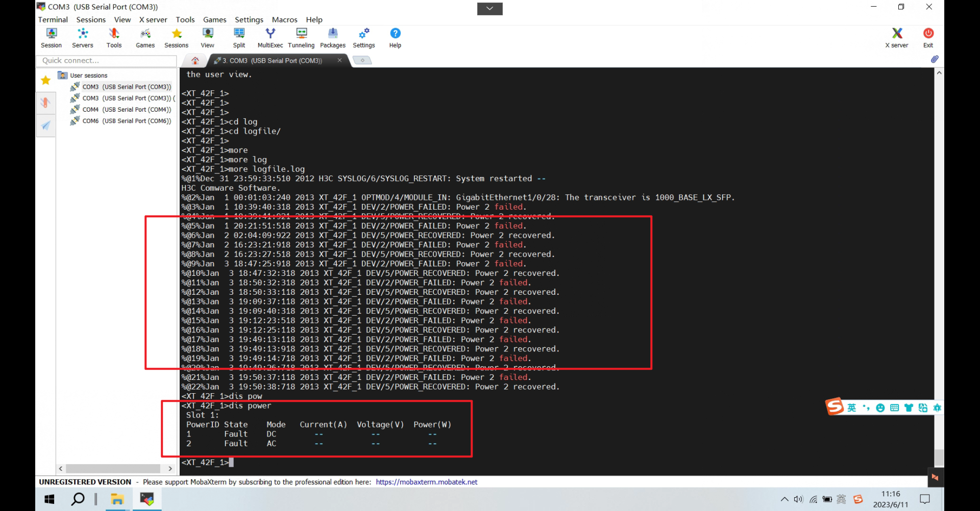Image resolution: width=980 pixels, height=511 pixels.
Task: Open the Tools toolbar icon
Action: click(x=114, y=38)
